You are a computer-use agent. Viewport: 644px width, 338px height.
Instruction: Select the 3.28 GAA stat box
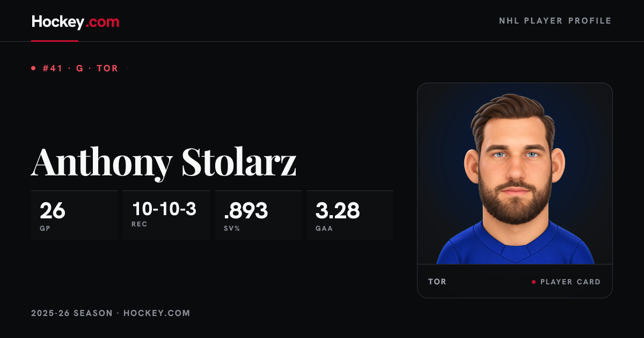pos(350,215)
